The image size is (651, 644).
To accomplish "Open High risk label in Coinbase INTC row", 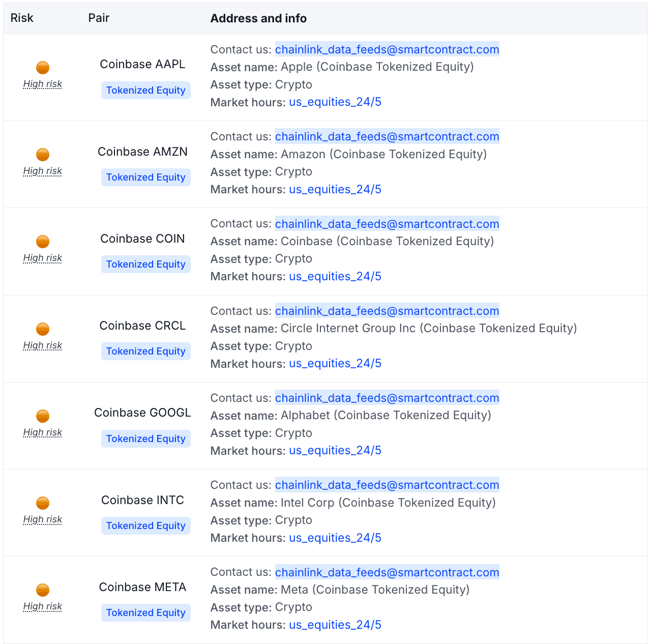I will 43,519.
